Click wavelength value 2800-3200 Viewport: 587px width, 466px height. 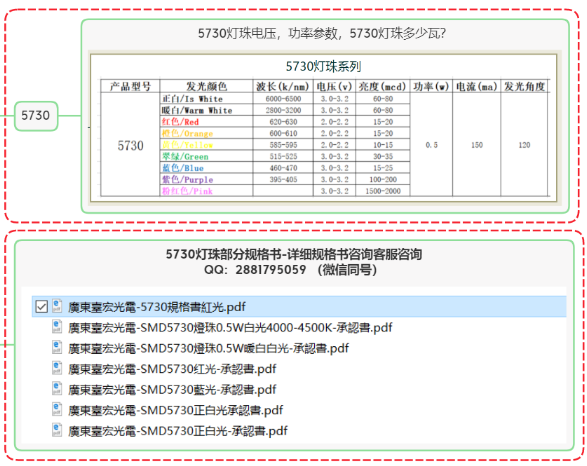283,110
